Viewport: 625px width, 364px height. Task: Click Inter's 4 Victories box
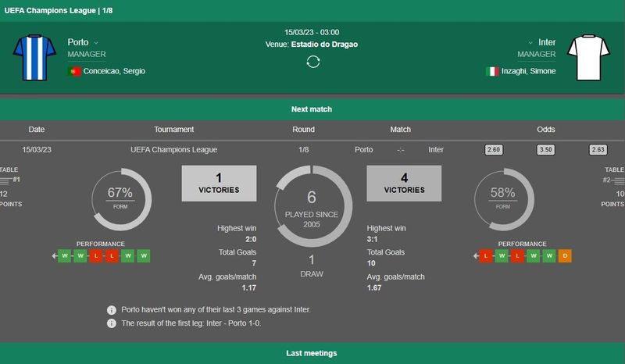tap(404, 184)
